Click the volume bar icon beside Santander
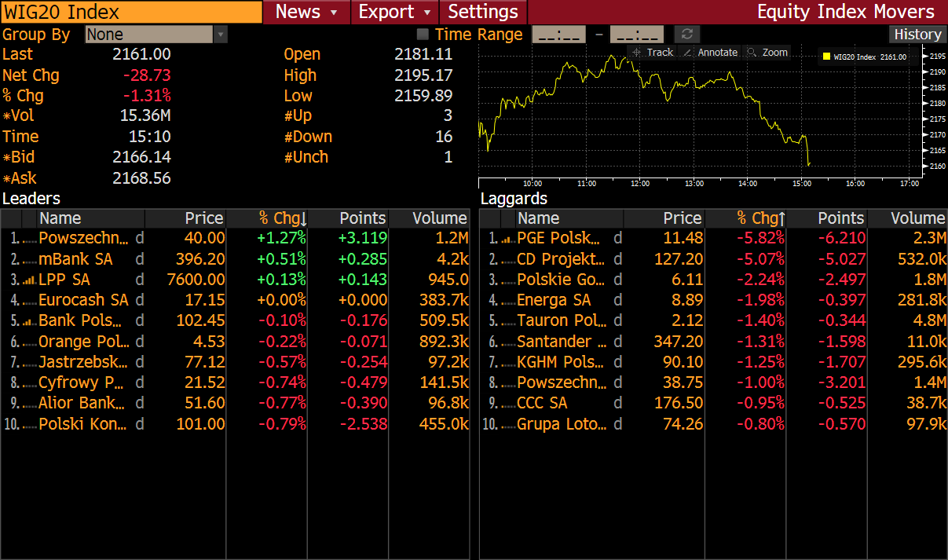The width and height of the screenshot is (948, 560). point(508,342)
